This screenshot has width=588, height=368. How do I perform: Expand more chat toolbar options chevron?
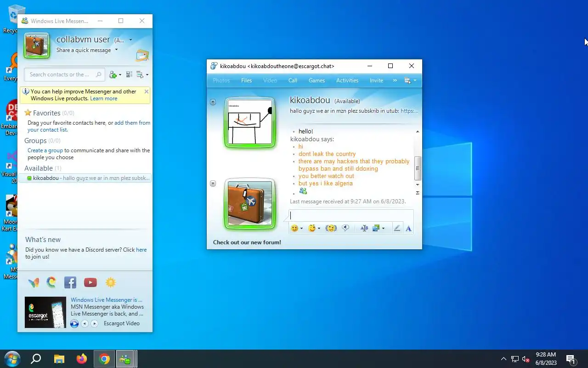point(395,80)
